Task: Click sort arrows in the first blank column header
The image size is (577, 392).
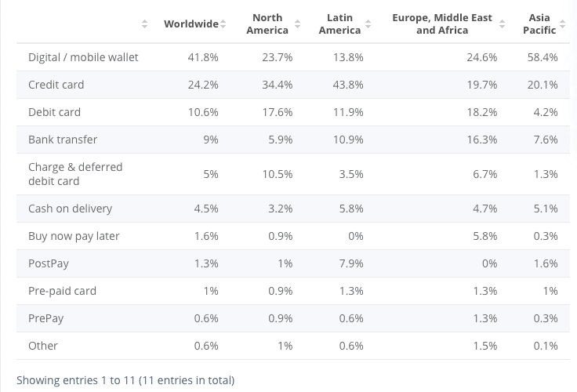Action: tap(144, 24)
